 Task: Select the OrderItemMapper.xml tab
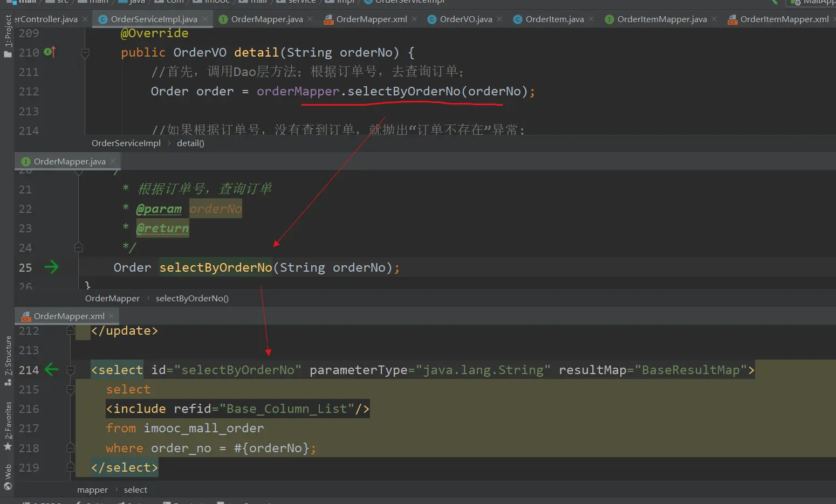pyautogui.click(x=784, y=19)
